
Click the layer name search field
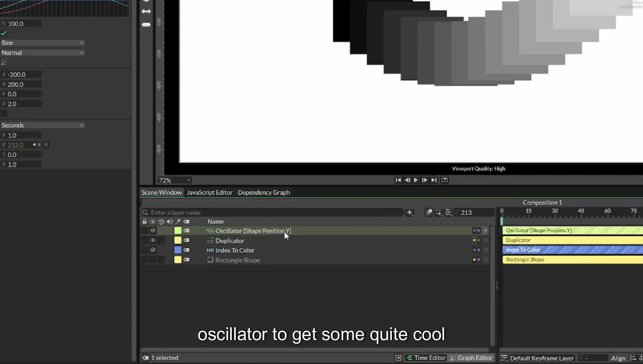[x=272, y=212]
